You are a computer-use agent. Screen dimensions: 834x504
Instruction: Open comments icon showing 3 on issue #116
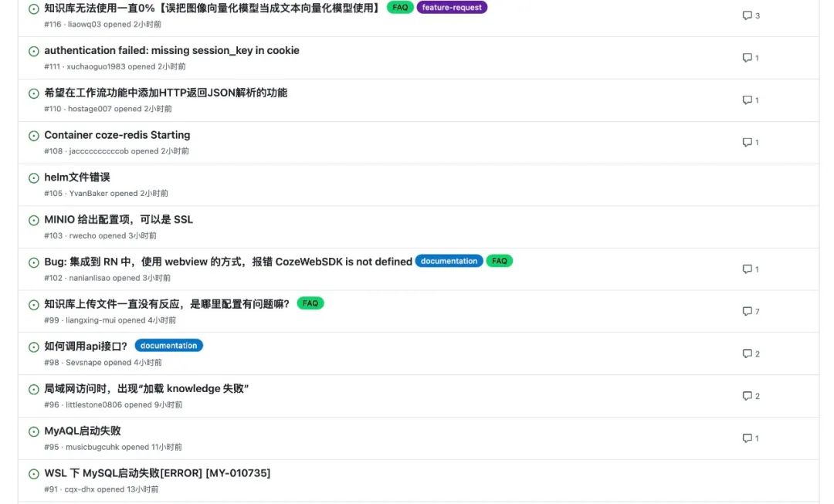pos(748,15)
